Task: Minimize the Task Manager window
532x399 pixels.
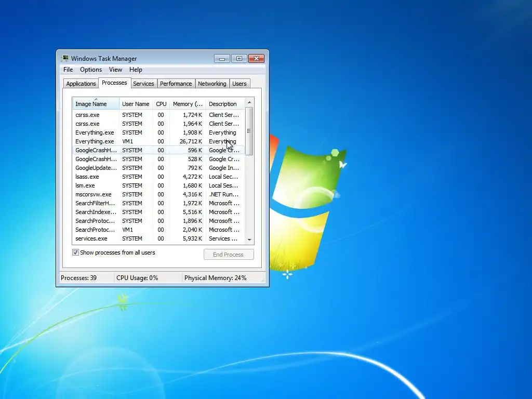Action: pos(222,59)
